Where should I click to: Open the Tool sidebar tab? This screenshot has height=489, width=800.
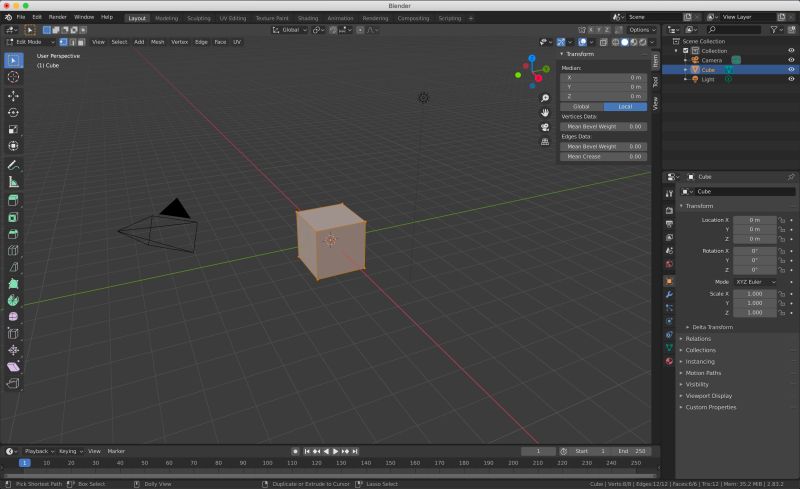tap(655, 82)
